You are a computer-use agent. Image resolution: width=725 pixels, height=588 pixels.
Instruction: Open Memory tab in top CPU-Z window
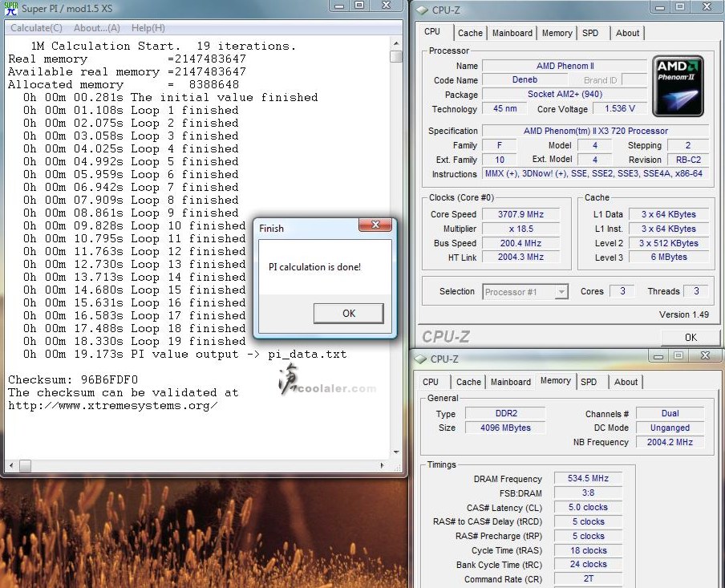pyautogui.click(x=557, y=33)
